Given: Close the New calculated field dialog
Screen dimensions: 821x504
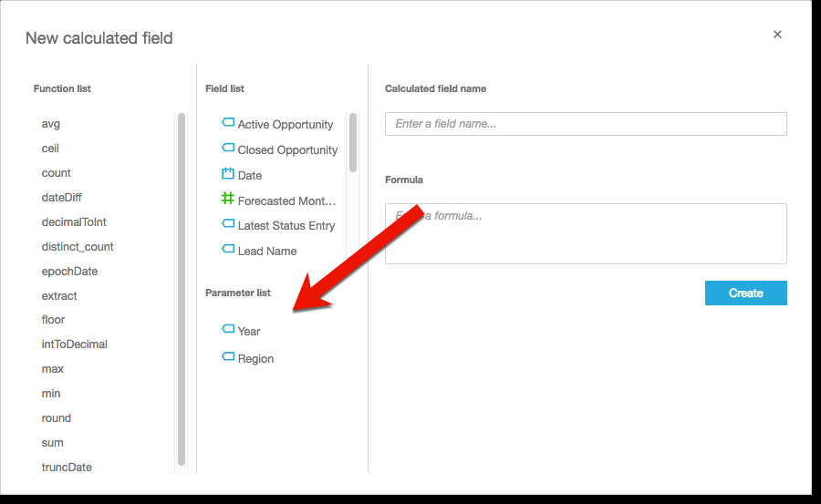Looking at the screenshot, I should coord(777,35).
